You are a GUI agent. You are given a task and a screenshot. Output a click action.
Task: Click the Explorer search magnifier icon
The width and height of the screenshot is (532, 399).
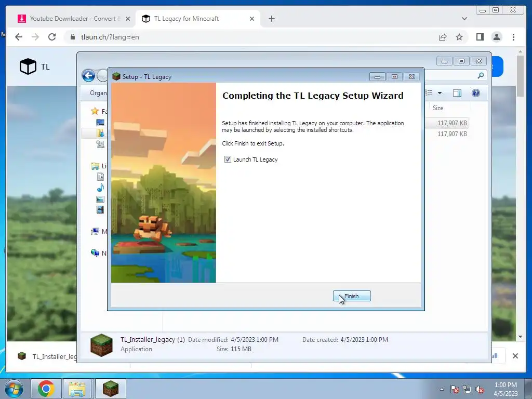(x=481, y=75)
